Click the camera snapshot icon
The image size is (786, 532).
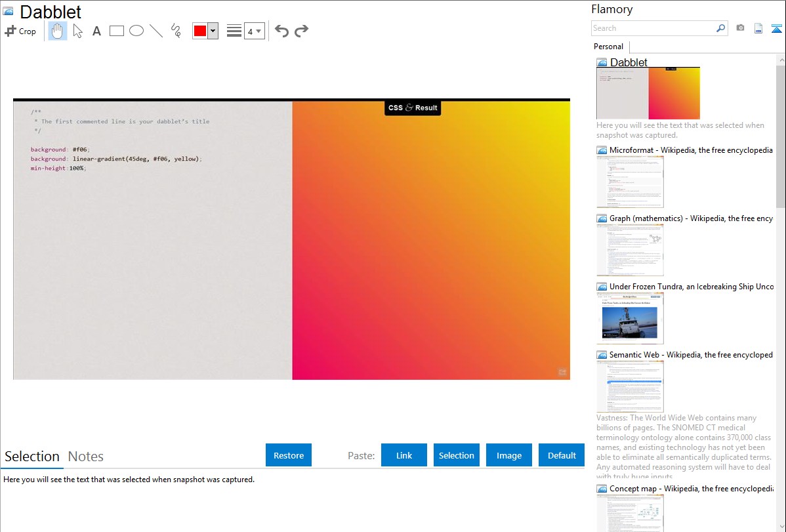pyautogui.click(x=740, y=28)
